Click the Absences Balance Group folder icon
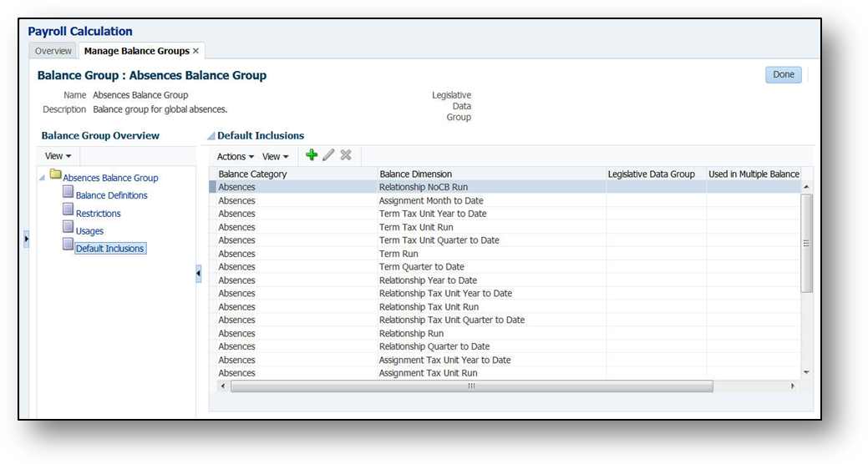The image size is (868, 464). point(55,175)
